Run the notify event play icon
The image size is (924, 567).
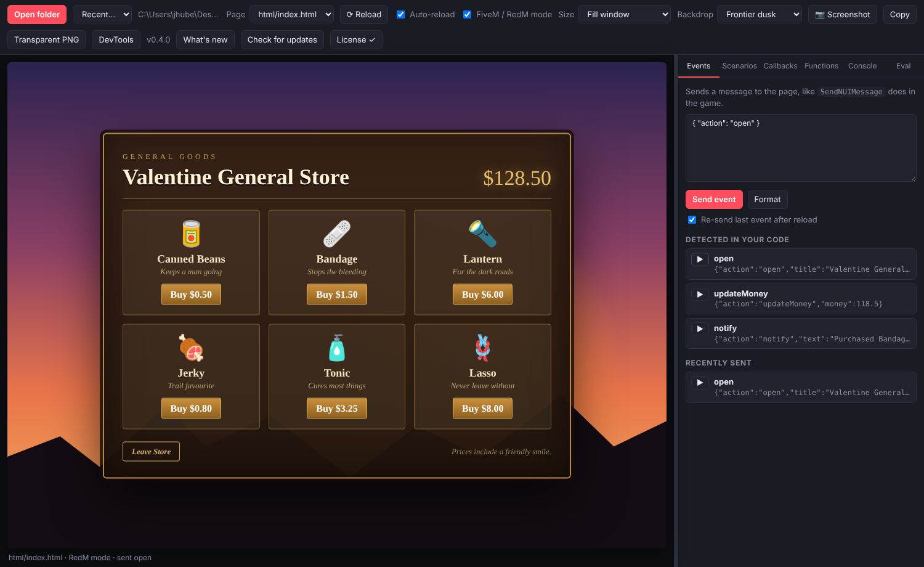700,329
